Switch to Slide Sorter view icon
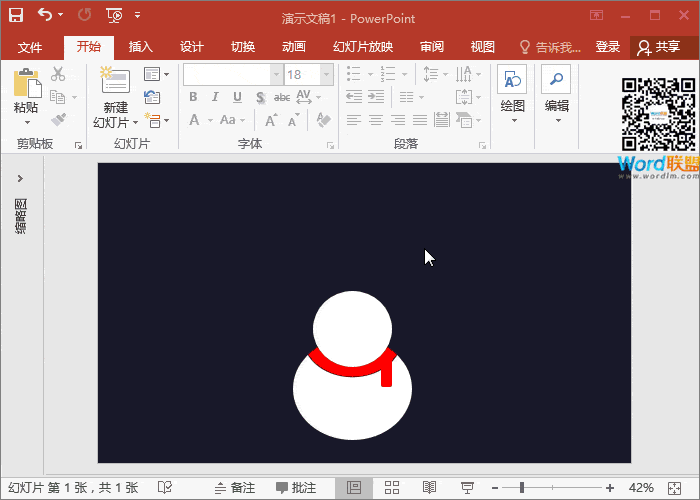 [x=392, y=487]
